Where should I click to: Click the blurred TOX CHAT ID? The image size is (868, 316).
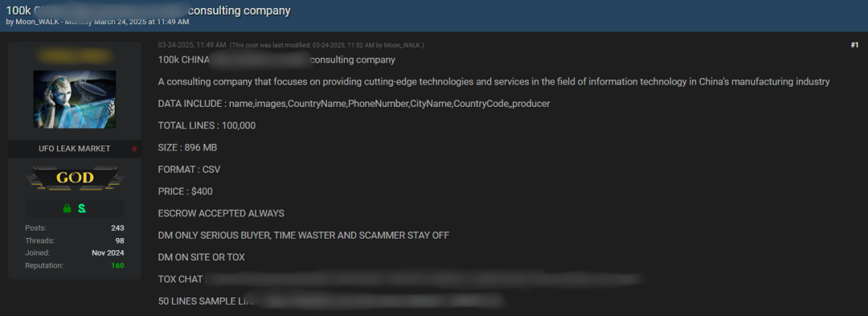click(x=425, y=279)
